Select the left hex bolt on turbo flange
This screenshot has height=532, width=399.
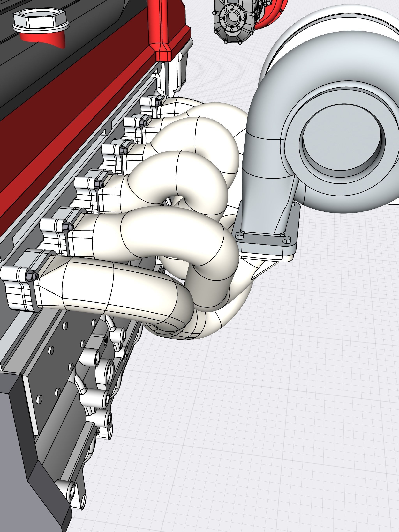240,236
